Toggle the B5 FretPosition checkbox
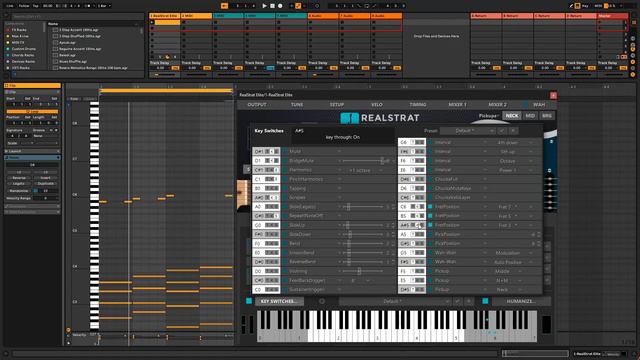 coord(430,216)
